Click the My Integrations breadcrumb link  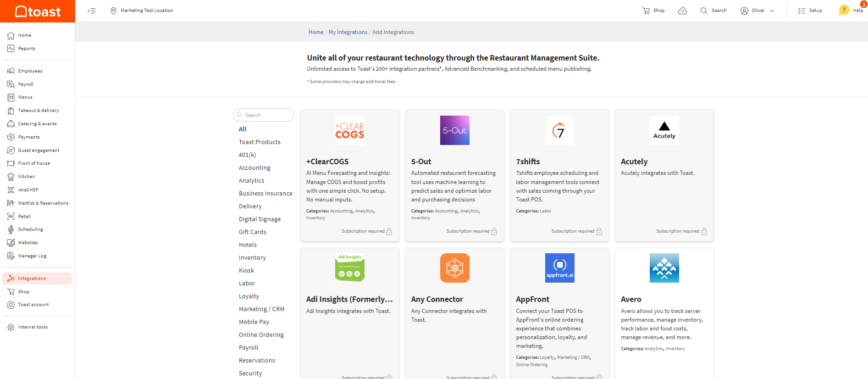[x=348, y=32]
